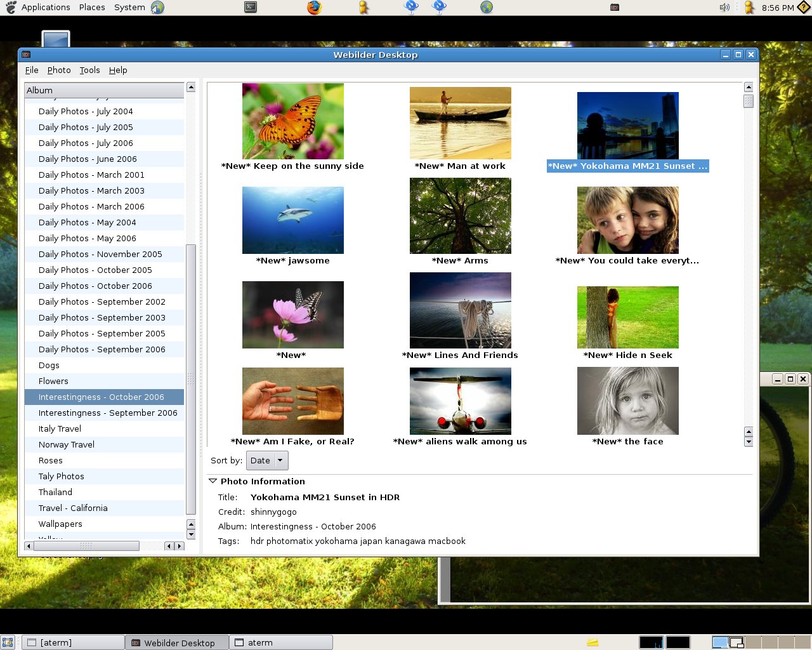
Task: Open the Sort by Date dropdown
Action: [266, 460]
